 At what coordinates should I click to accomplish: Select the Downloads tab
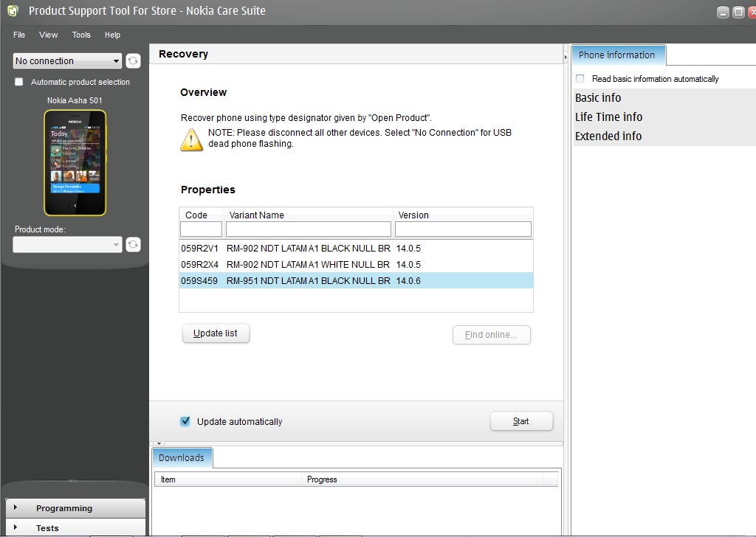(182, 457)
